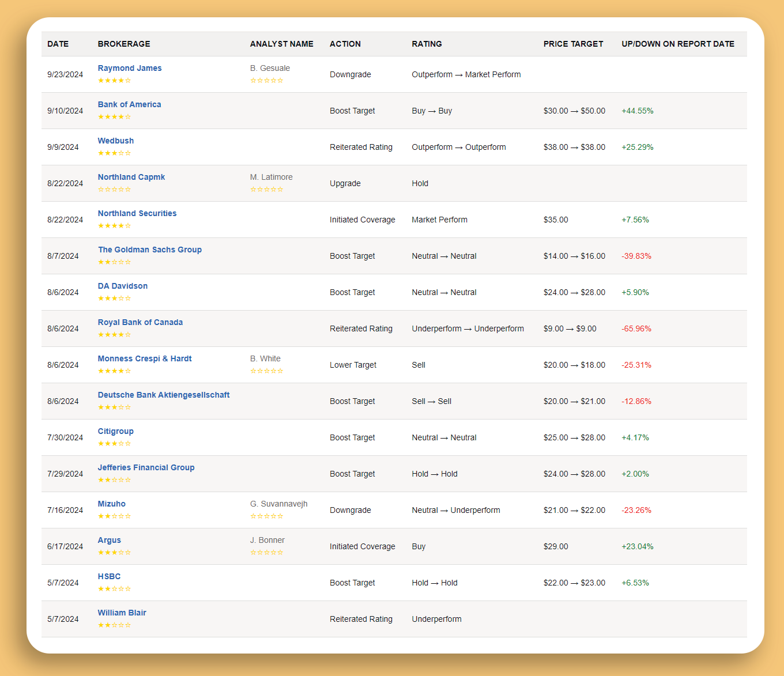Click the PRICE TARGET column header
Viewport: 784px width, 676px height.
pos(574,44)
